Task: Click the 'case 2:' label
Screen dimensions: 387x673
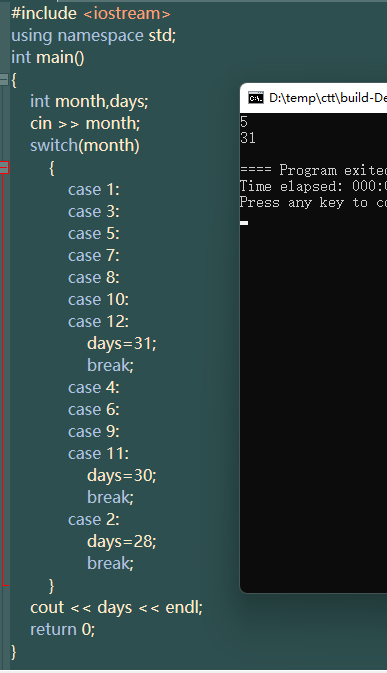Action: (94, 519)
